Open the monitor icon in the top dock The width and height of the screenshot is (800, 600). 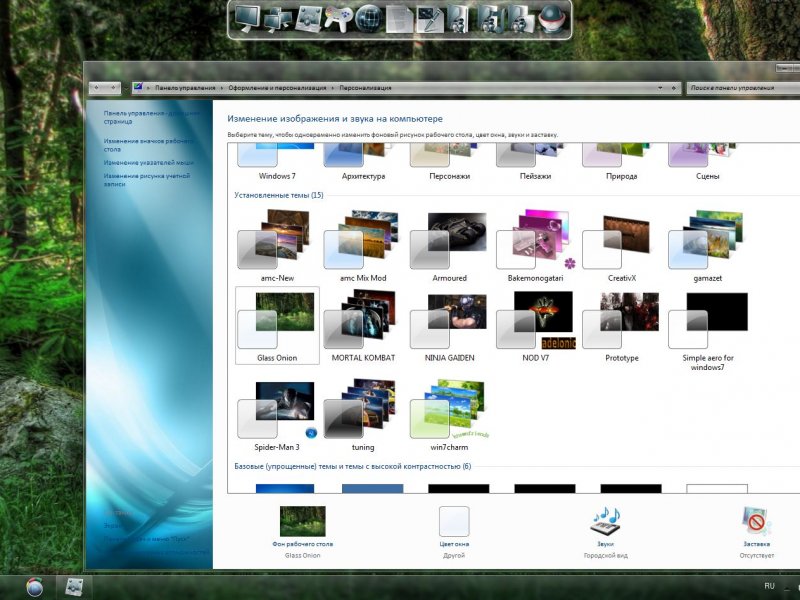click(247, 18)
